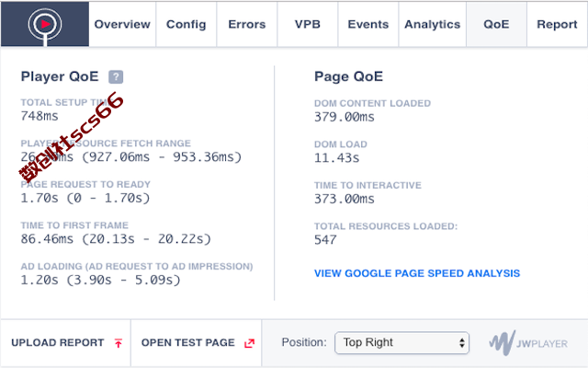Open View Google Page Speed Analysis link

click(417, 273)
